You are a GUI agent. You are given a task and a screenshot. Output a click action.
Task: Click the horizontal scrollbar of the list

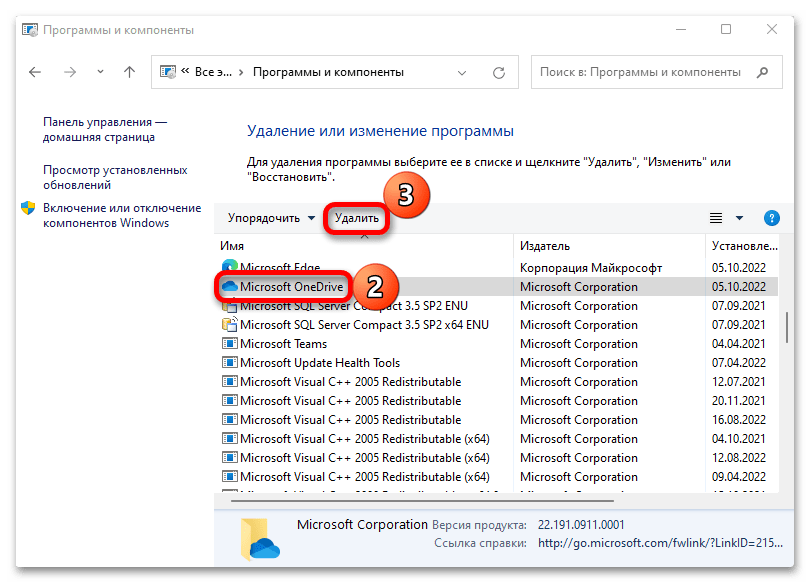pyautogui.click(x=423, y=500)
